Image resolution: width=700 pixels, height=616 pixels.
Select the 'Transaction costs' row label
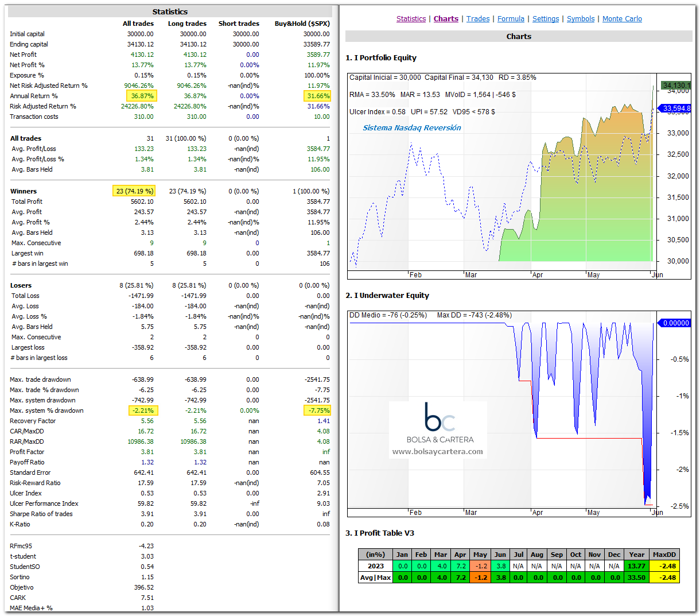[34, 117]
